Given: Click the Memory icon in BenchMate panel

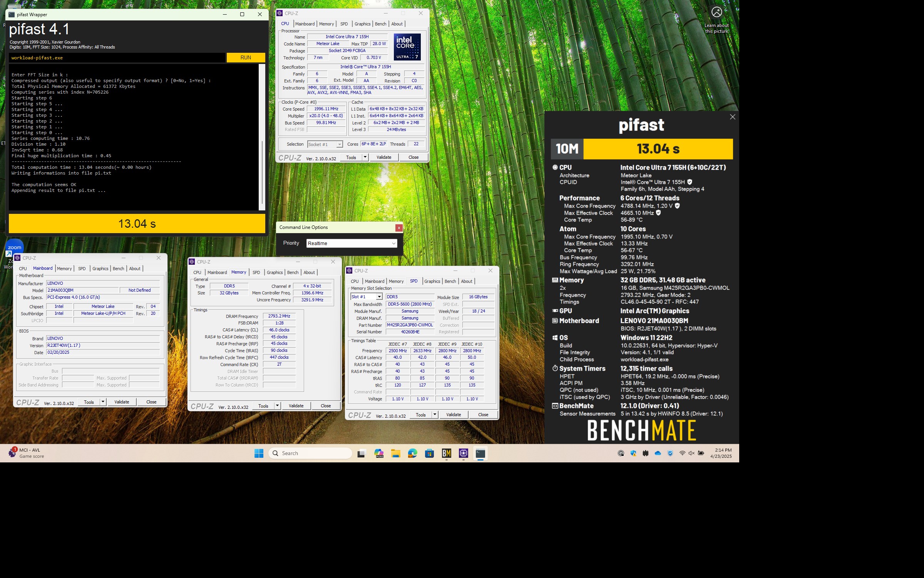Looking at the screenshot, I should coord(555,280).
